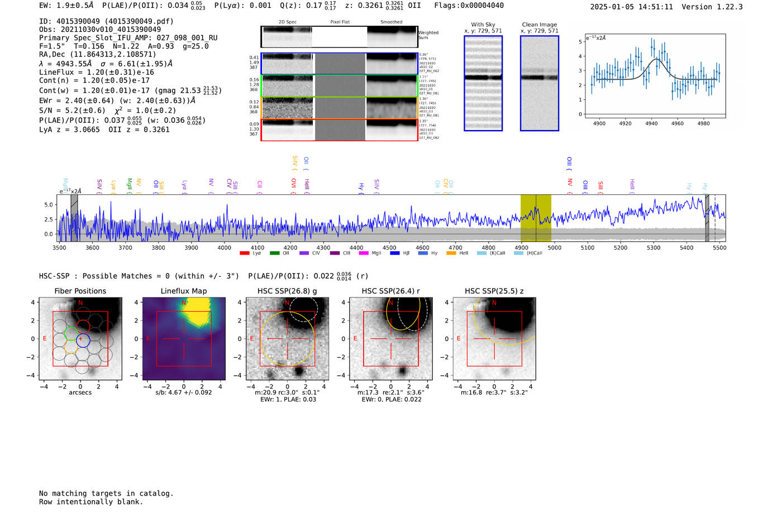
Task: Click the s/b: 4.67 +/- 0.092 caption
Action: tap(184, 392)
